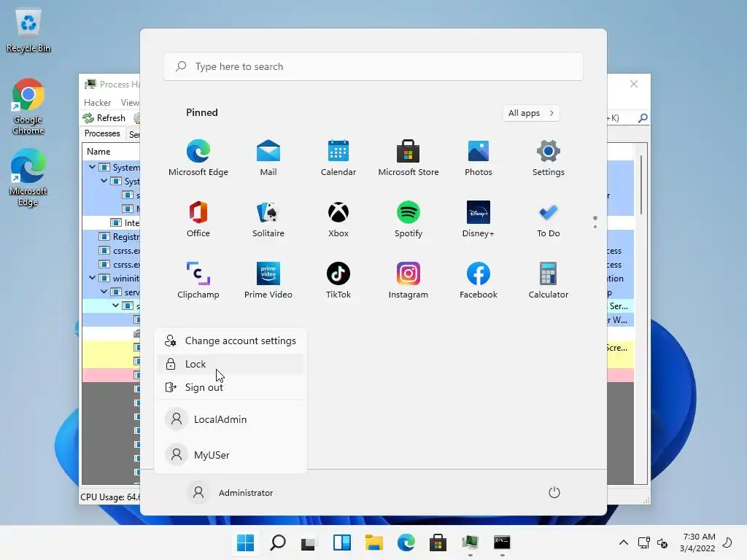Open Microsoft Edge from pinned apps

tap(198, 157)
